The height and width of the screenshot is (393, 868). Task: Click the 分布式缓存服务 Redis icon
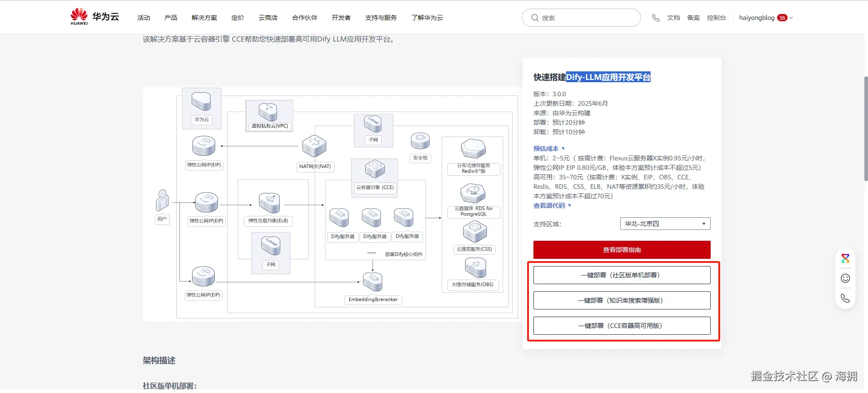coord(473,149)
